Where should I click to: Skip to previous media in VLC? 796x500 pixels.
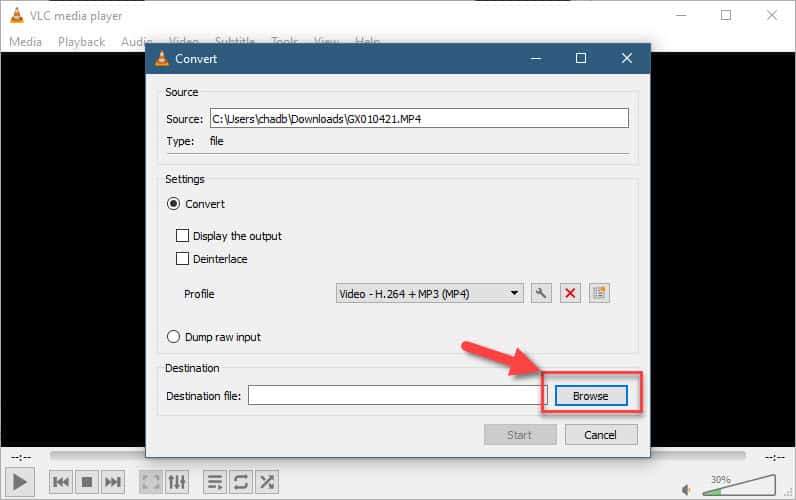pyautogui.click(x=61, y=482)
